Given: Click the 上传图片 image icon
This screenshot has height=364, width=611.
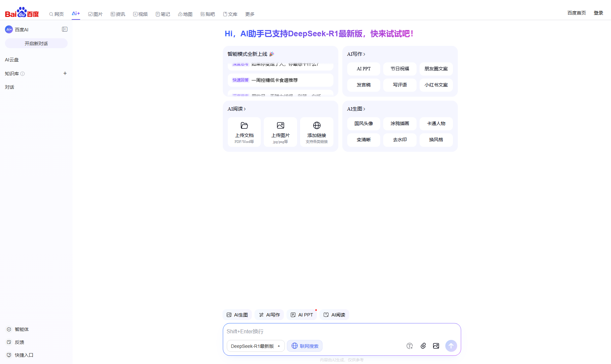Looking at the screenshot, I should click(281, 125).
